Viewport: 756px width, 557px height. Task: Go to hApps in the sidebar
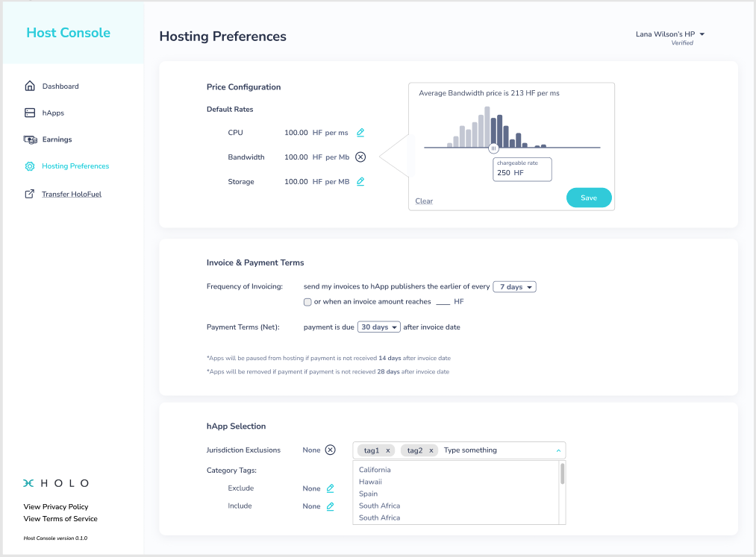(x=53, y=113)
